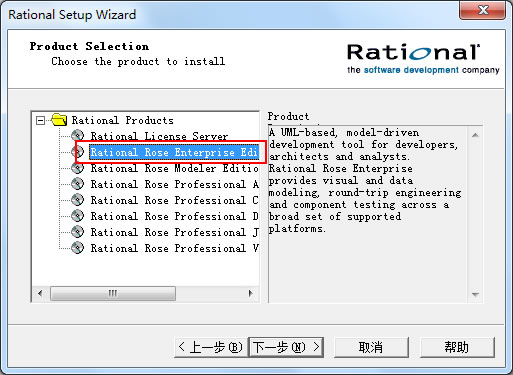
Task: Choose Rational Rose Professional A entry
Action: [x=174, y=184]
